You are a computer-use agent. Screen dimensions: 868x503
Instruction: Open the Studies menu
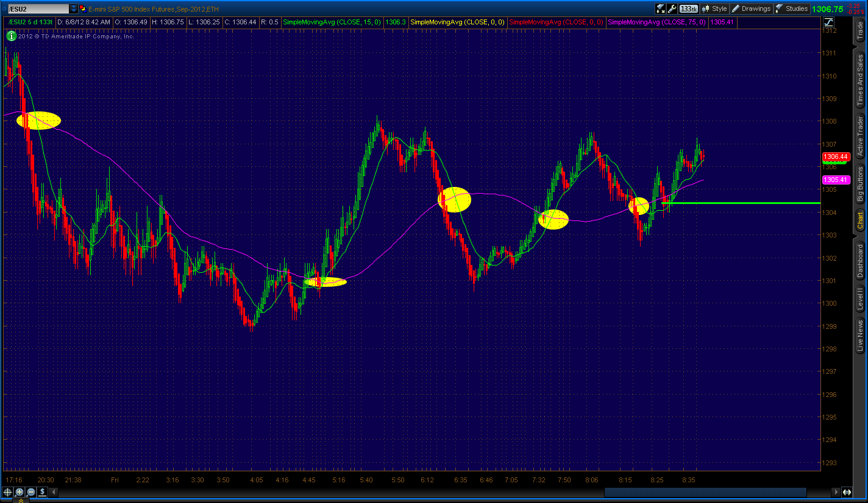(791, 9)
